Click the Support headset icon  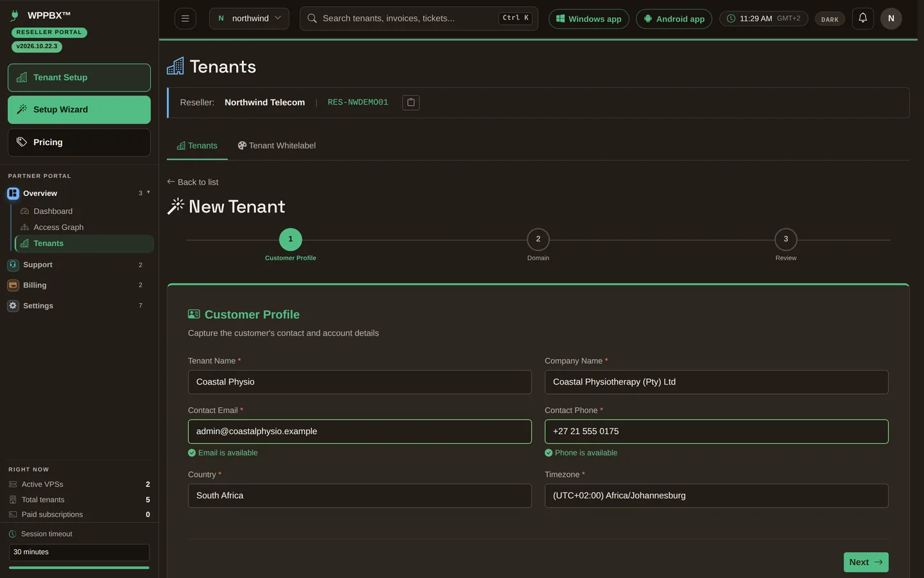point(13,265)
